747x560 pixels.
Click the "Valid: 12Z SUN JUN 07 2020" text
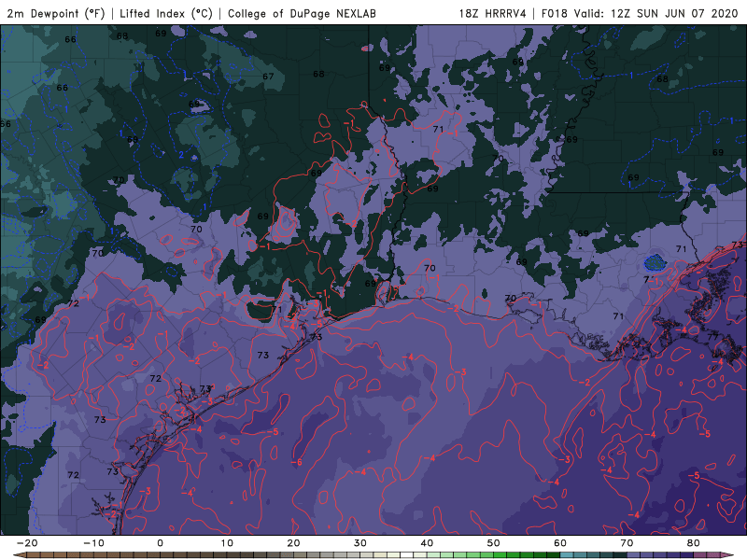pyautogui.click(x=655, y=13)
